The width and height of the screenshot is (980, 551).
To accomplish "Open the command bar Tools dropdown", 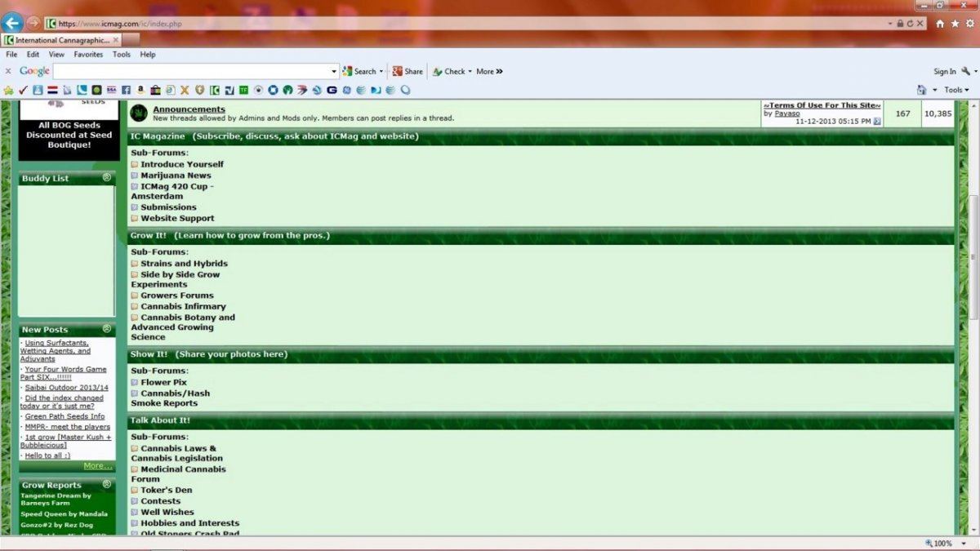I will point(956,90).
